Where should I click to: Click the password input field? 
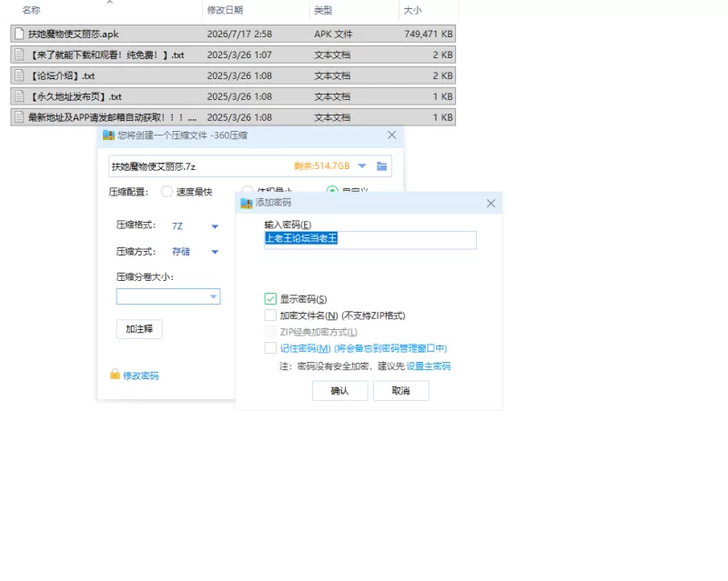pos(370,240)
